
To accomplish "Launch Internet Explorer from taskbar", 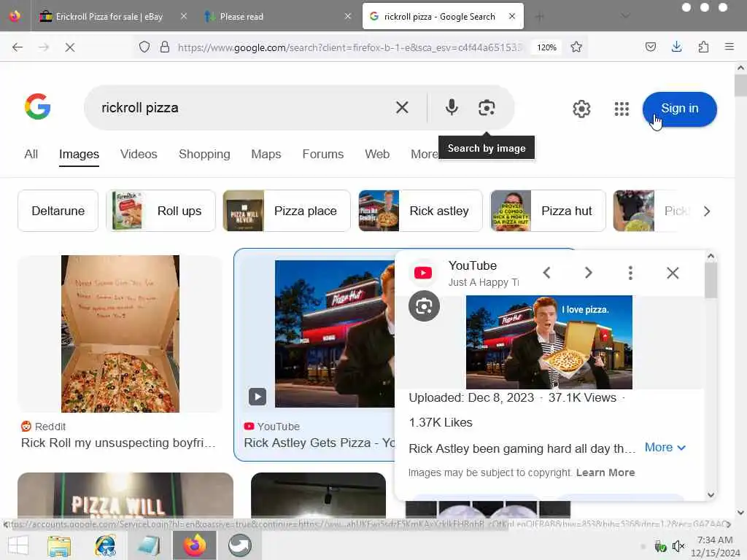I will pyautogui.click(x=105, y=545).
